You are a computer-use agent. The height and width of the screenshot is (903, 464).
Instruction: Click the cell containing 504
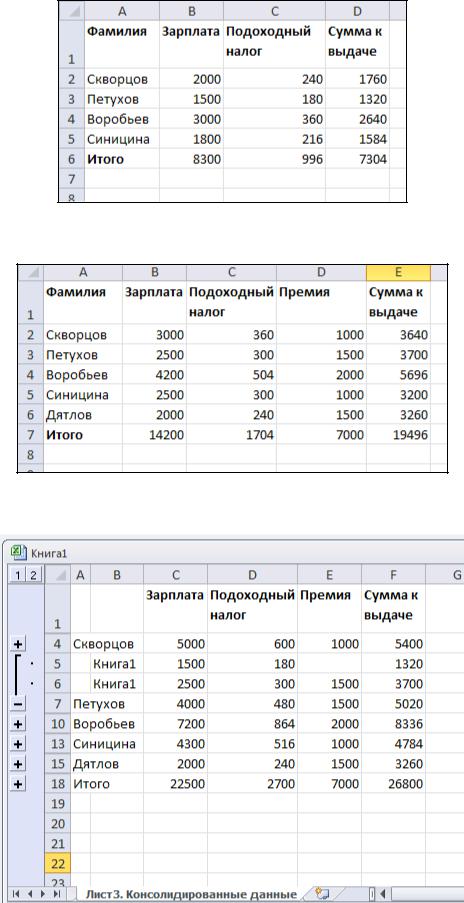[231, 375]
